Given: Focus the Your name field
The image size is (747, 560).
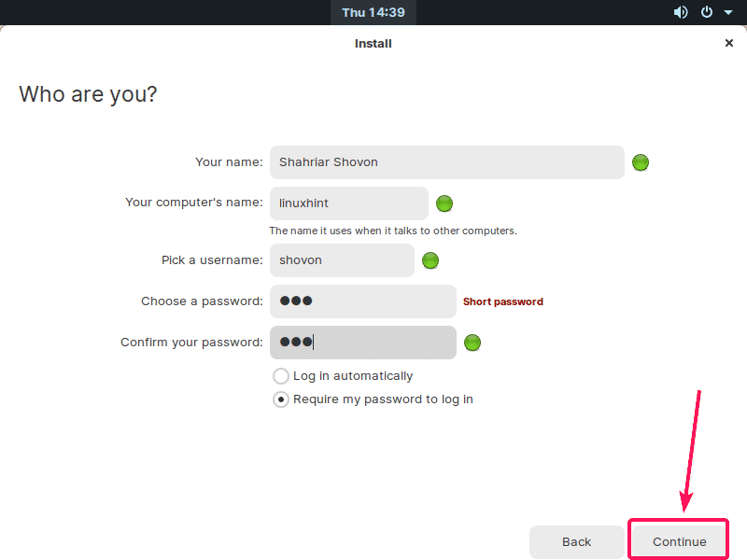Looking at the screenshot, I should pos(447,162).
